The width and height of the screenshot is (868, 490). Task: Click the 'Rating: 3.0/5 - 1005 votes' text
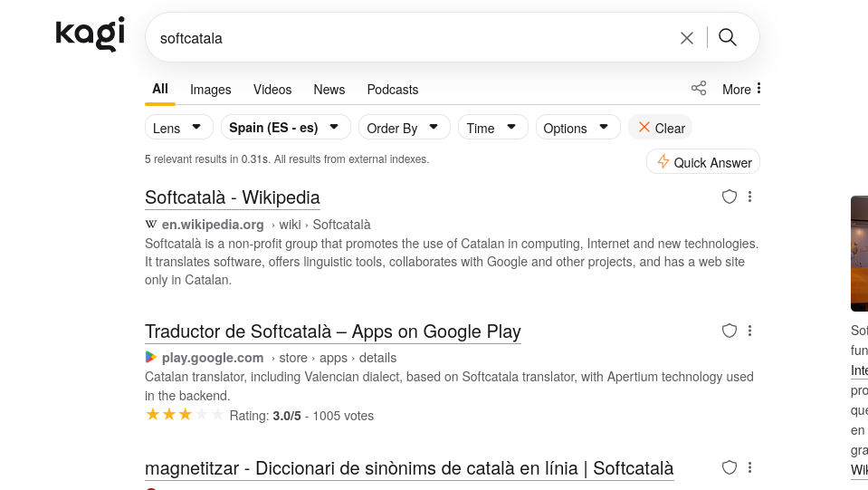pyautogui.click(x=301, y=416)
